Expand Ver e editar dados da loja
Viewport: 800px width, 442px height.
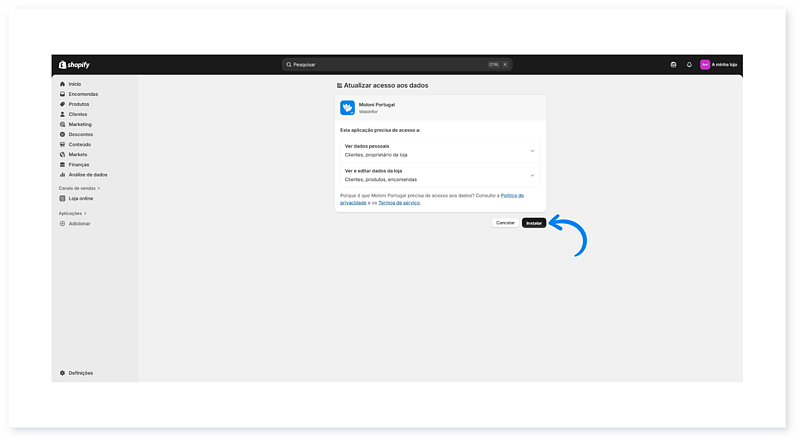(532, 175)
